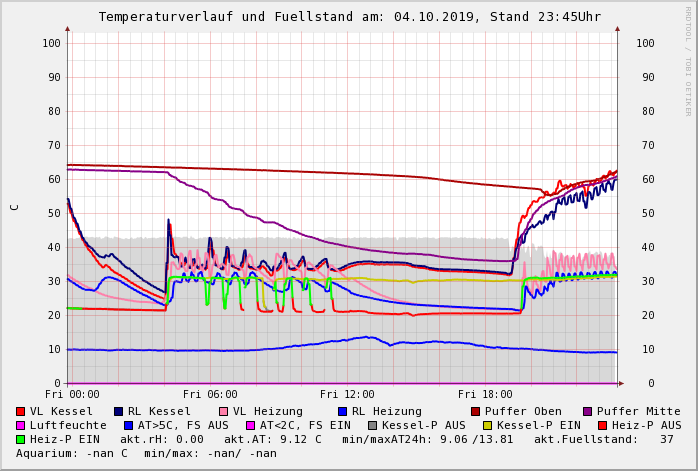Click the Fri 18:00 time axis label
This screenshot has height=471, width=698.
[484, 394]
